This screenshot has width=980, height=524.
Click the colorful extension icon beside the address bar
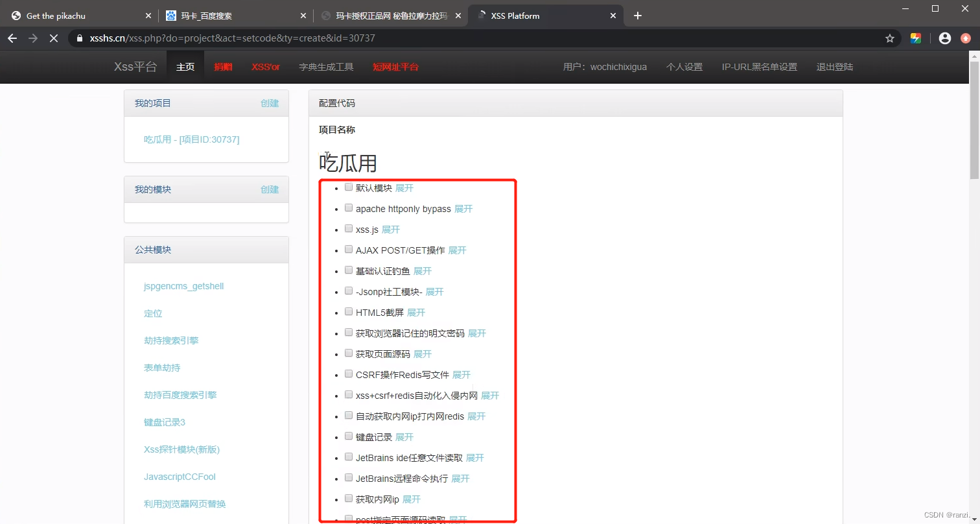click(916, 38)
